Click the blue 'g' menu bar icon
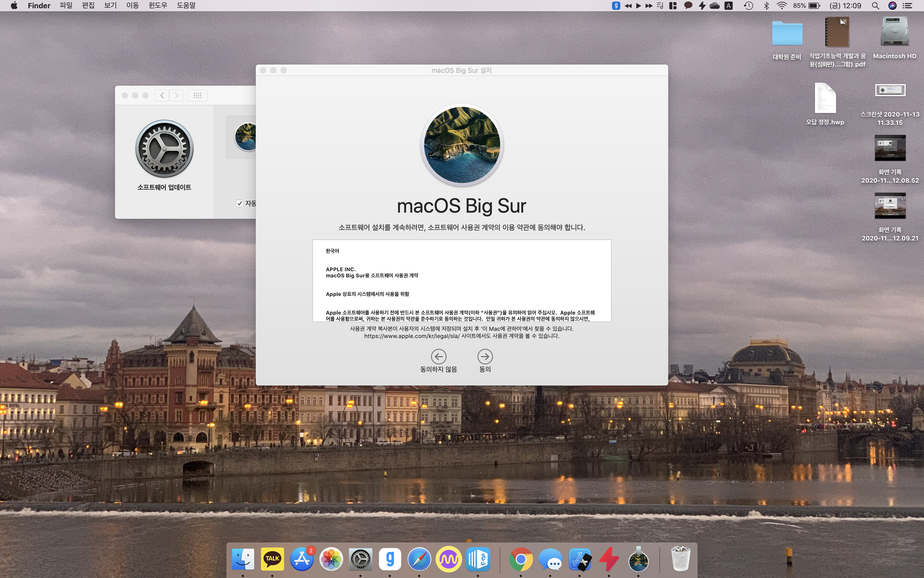 click(616, 5)
